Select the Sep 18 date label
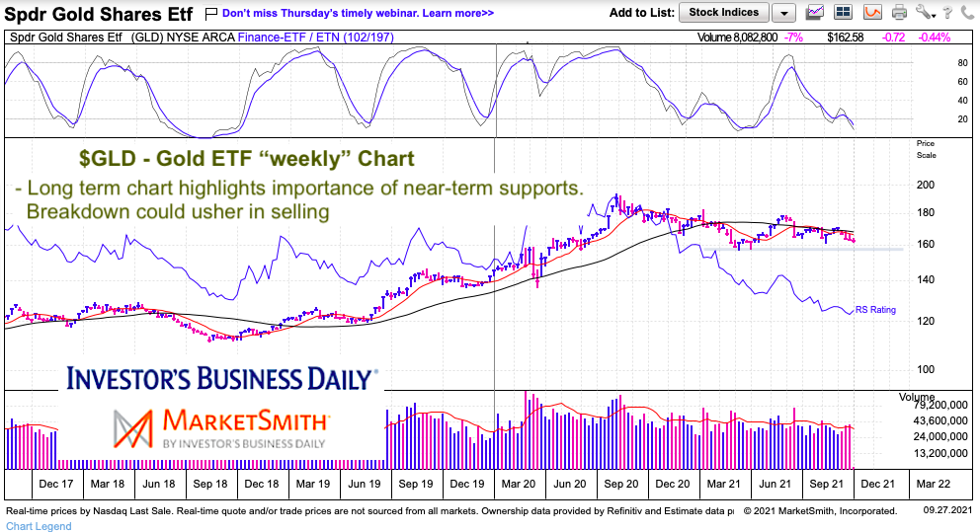This screenshot has height=532, width=980. click(x=210, y=484)
